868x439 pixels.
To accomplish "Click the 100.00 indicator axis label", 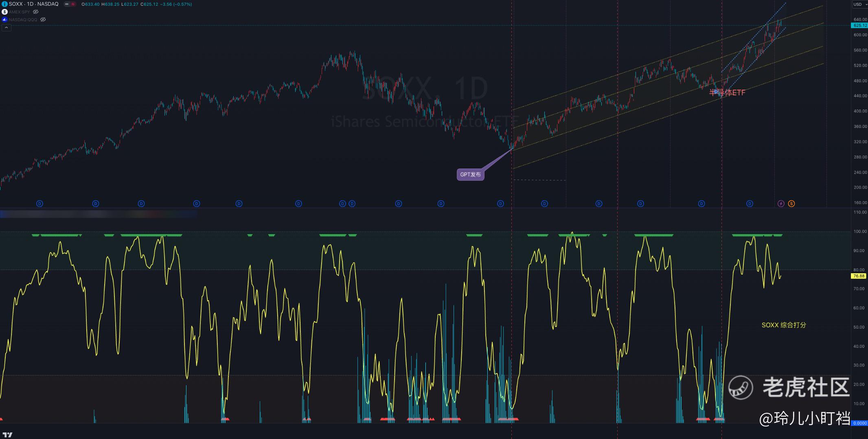I will pyautogui.click(x=860, y=231).
